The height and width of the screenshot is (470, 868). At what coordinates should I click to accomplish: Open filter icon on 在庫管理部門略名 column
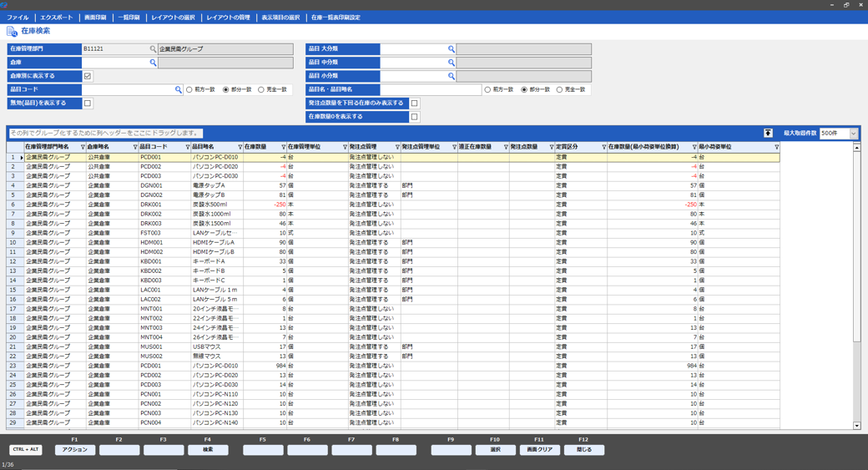[x=83, y=147]
